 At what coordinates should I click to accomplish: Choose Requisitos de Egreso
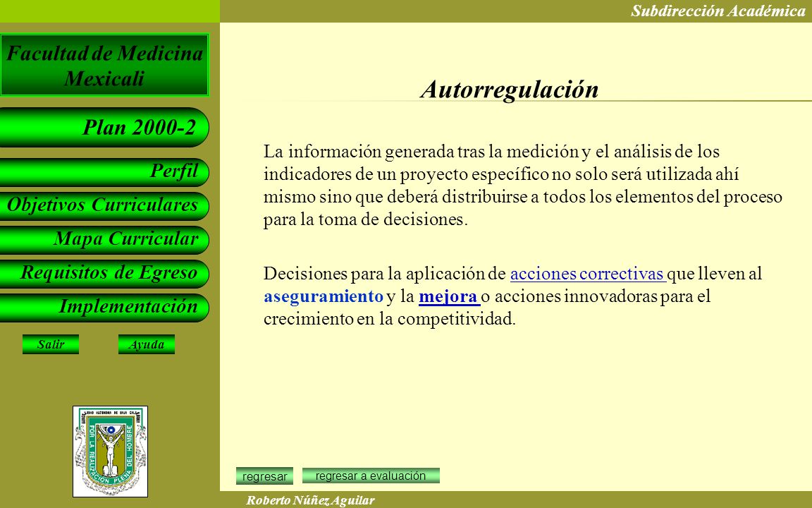pyautogui.click(x=104, y=274)
